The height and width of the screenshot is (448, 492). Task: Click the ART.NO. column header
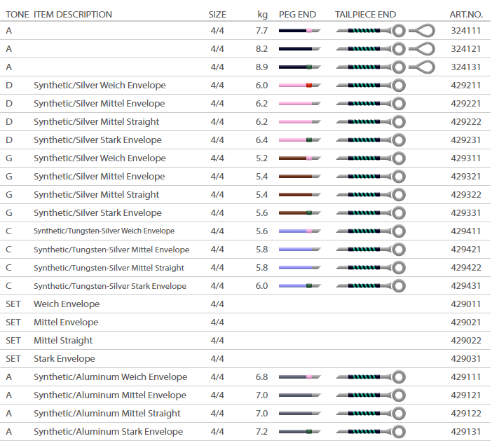(466, 14)
